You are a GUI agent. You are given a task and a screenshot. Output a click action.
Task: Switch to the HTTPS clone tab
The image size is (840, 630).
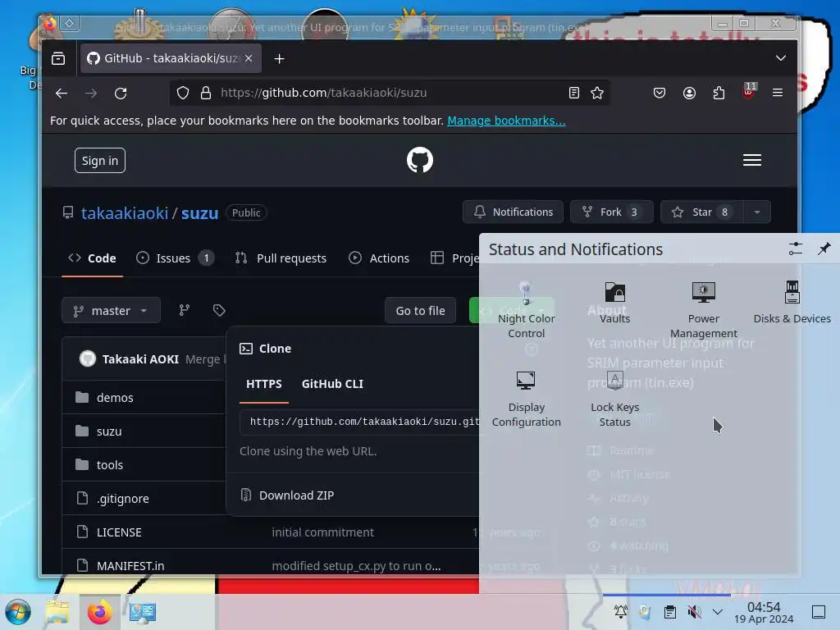point(263,384)
